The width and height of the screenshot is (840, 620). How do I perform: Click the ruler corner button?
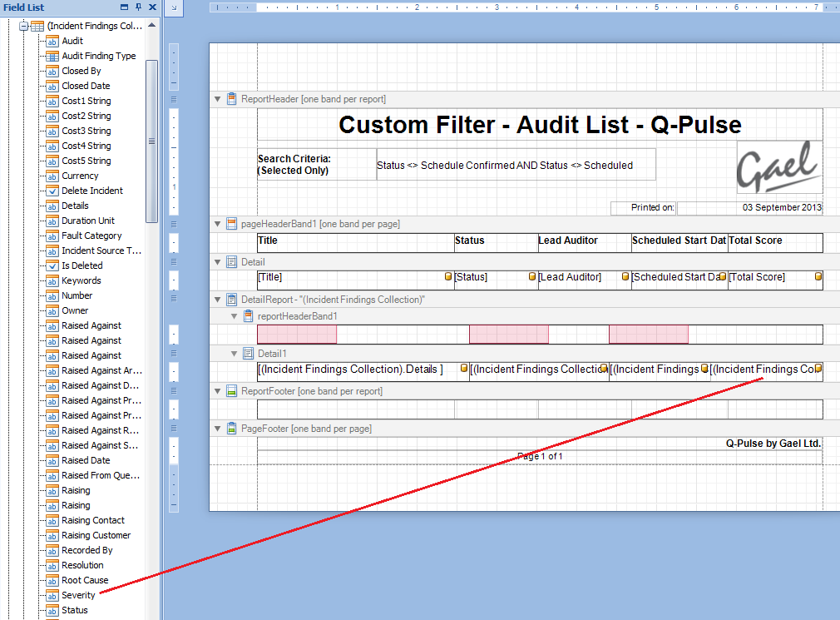coord(174,7)
